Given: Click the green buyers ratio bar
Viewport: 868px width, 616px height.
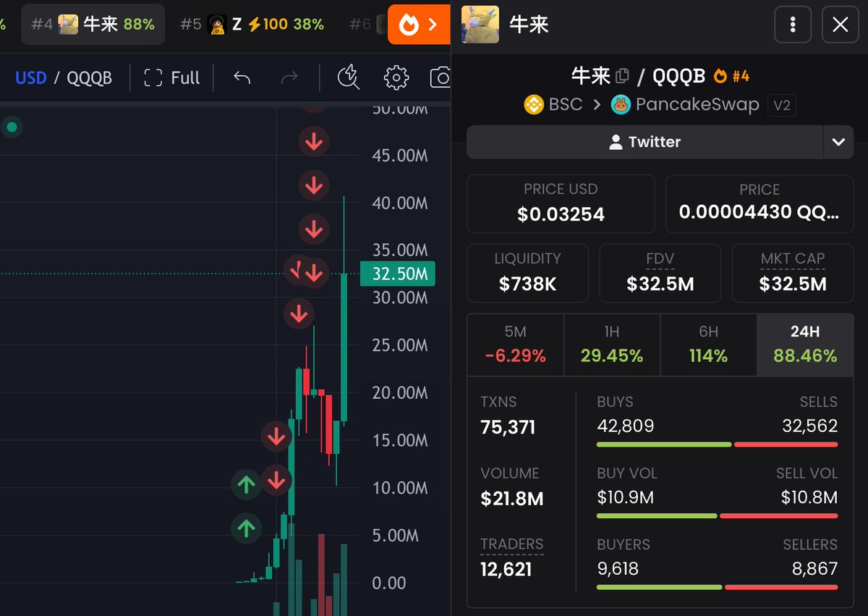Looking at the screenshot, I should point(659,587).
